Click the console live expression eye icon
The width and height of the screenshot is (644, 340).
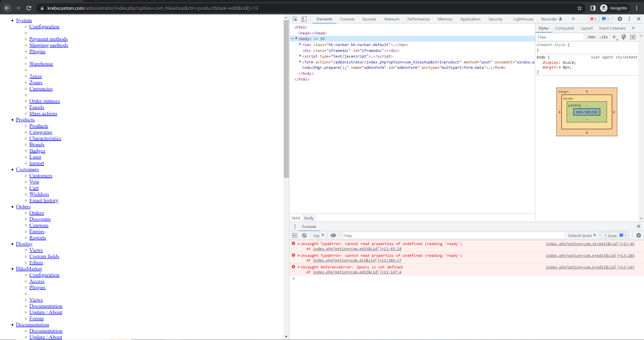[x=333, y=236]
